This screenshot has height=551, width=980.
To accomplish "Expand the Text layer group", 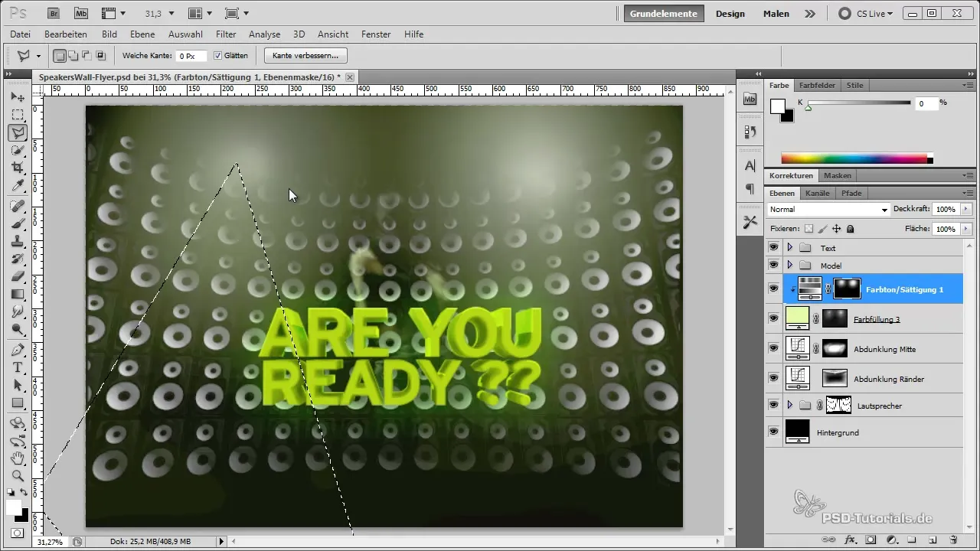I will click(x=789, y=248).
